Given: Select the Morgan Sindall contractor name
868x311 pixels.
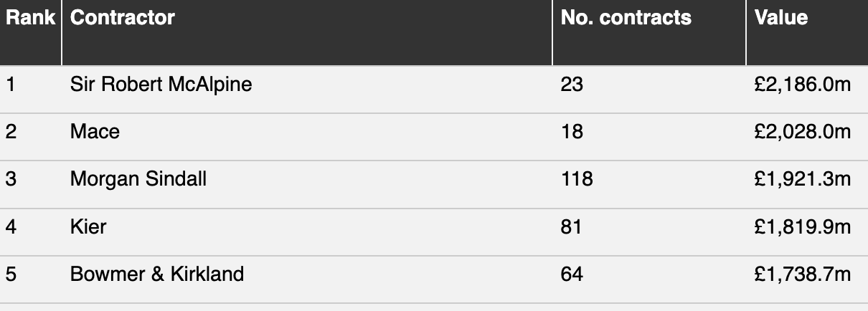Looking at the screenshot, I should click(138, 179).
